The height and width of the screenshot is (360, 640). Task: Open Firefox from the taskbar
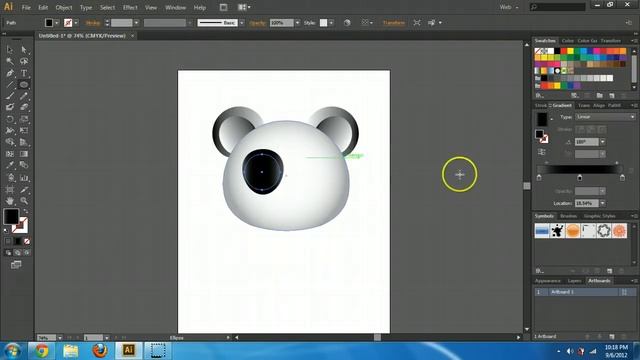tap(100, 350)
